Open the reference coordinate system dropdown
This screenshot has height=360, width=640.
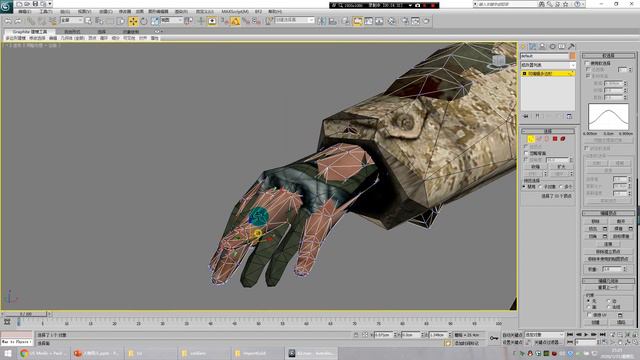pyautogui.click(x=171, y=20)
